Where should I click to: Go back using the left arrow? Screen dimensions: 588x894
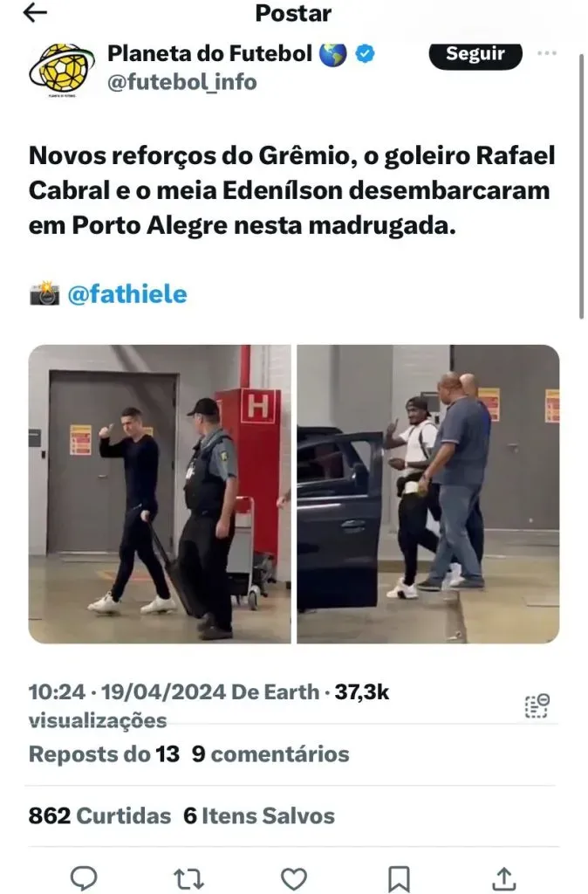point(35,12)
